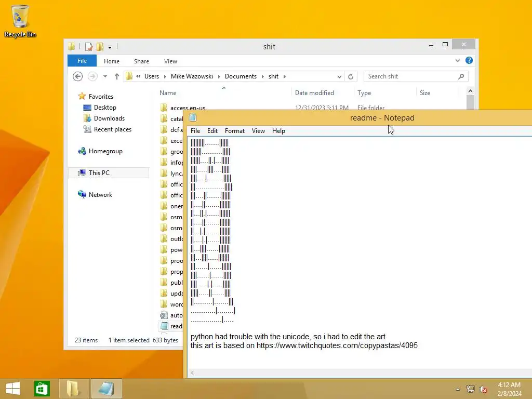This screenshot has width=532, height=399.
Task: Click the Windows Start button
Action: pos(13,389)
